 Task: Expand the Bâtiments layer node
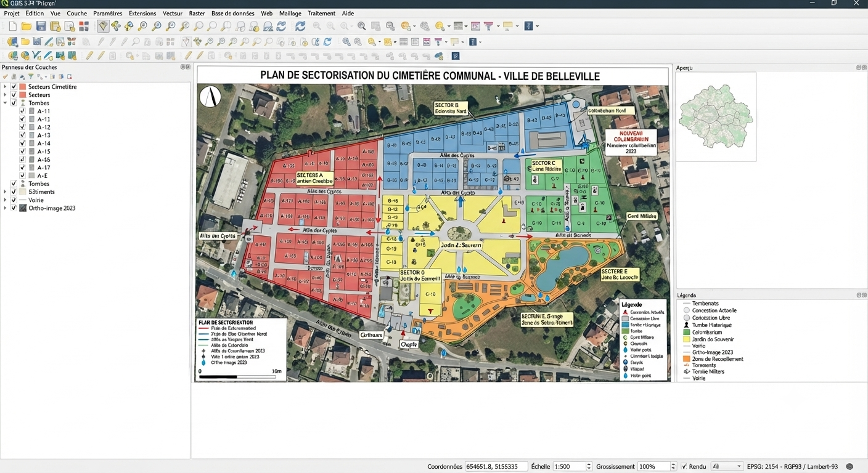pos(5,192)
